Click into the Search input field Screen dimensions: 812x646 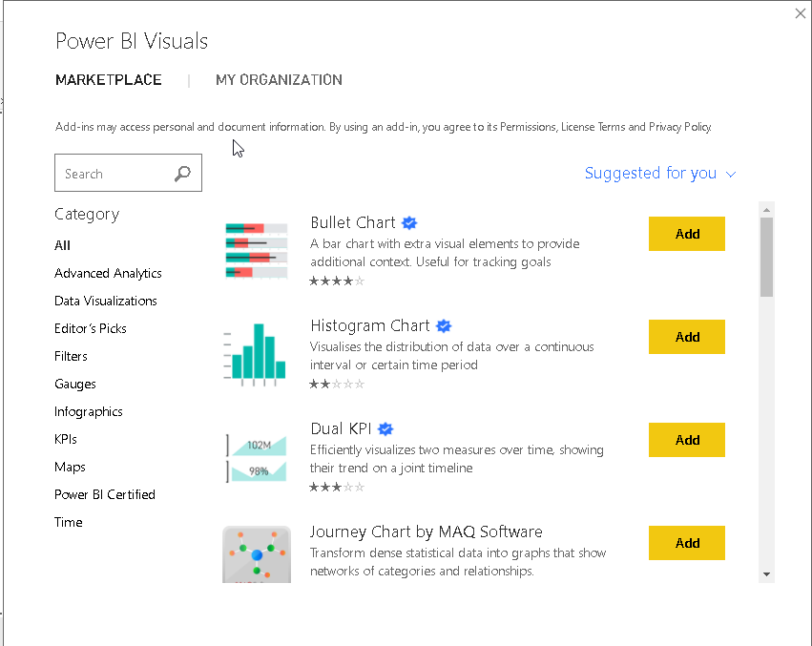tap(115, 174)
